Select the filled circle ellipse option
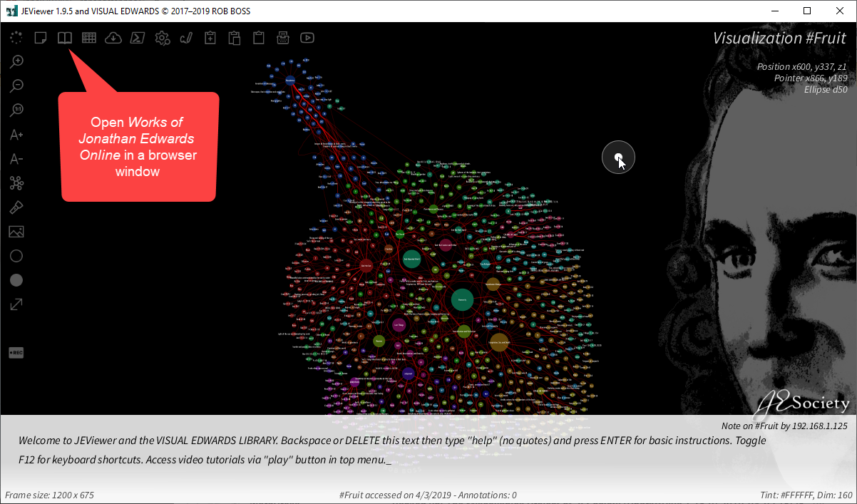The image size is (857, 504). tap(16, 280)
